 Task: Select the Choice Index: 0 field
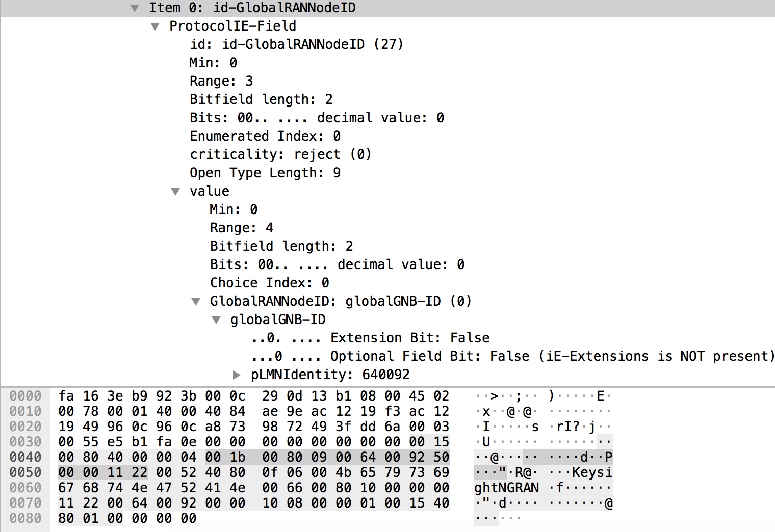[x=270, y=283]
